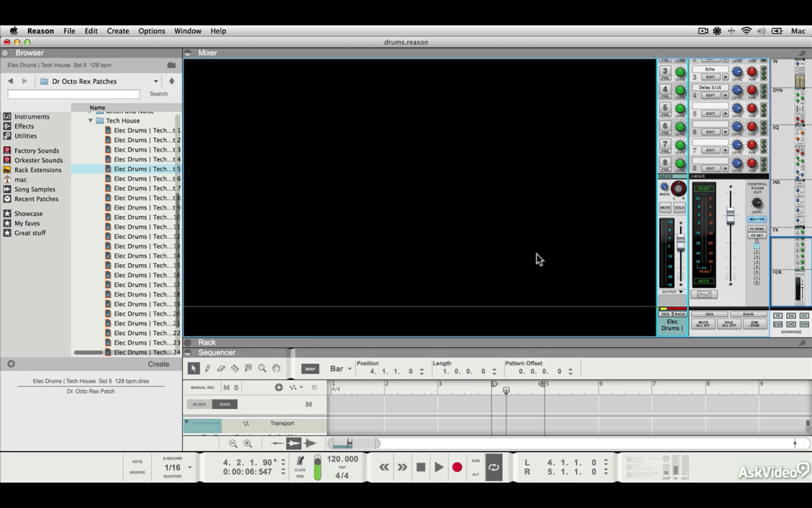
Task: Go up one folder in the Browser
Action: pos(171,81)
